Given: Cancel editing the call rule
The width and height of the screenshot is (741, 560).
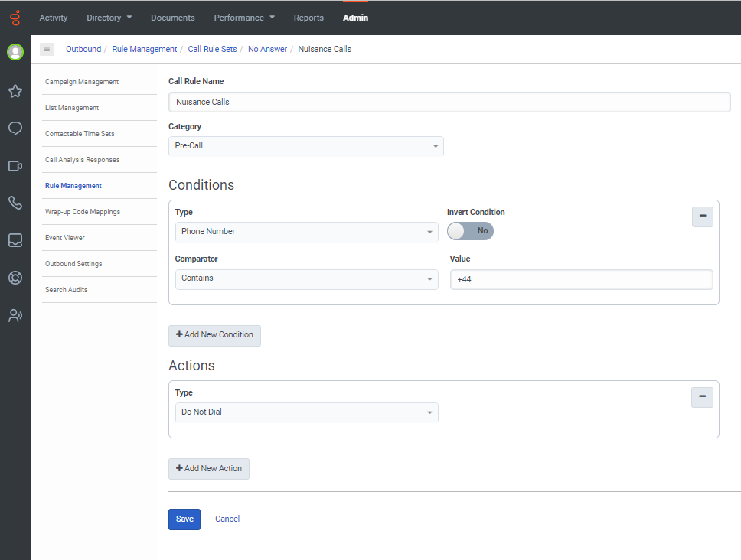Looking at the screenshot, I should pyautogui.click(x=227, y=519).
